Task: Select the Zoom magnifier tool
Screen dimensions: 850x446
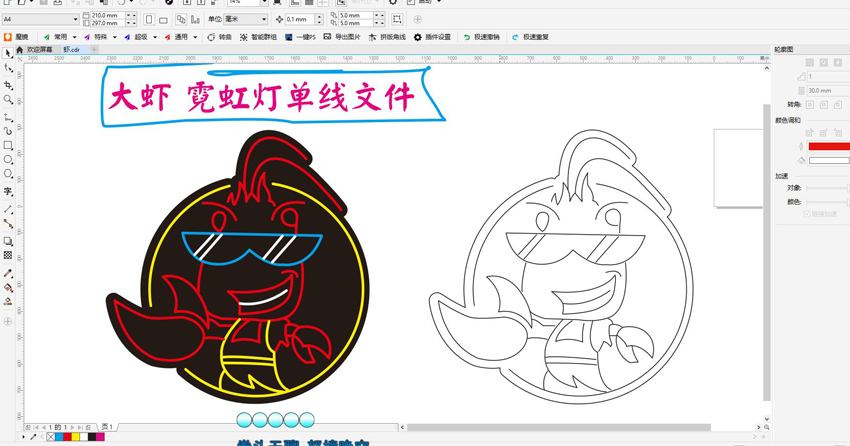Action: point(8,100)
